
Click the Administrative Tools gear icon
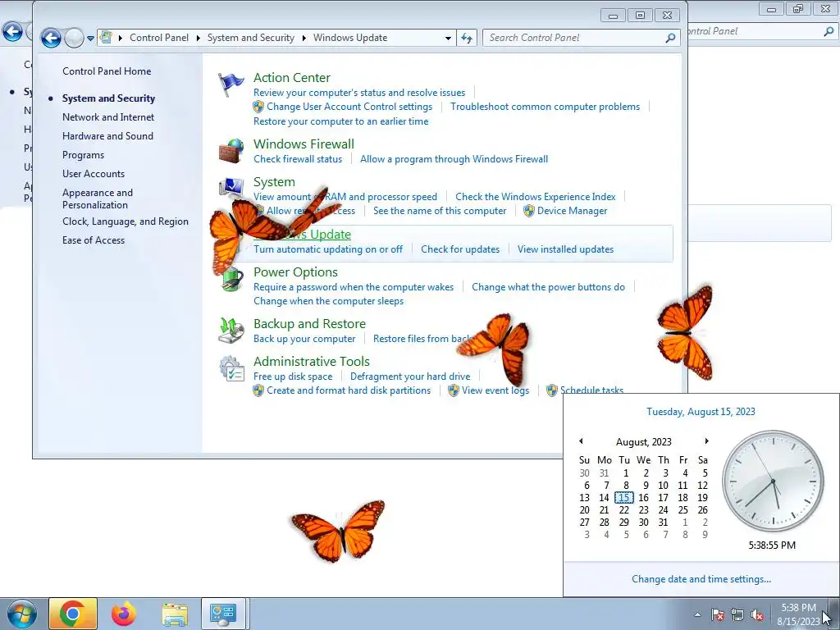click(x=231, y=368)
